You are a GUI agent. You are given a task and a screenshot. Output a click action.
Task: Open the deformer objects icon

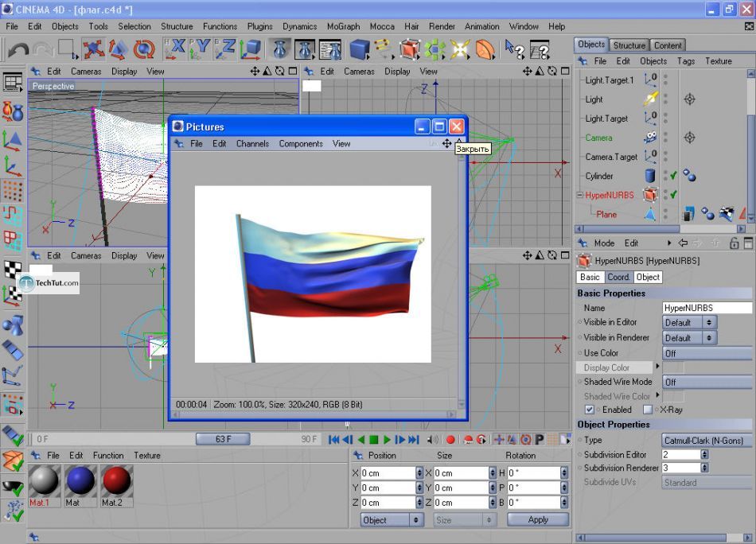(485, 49)
